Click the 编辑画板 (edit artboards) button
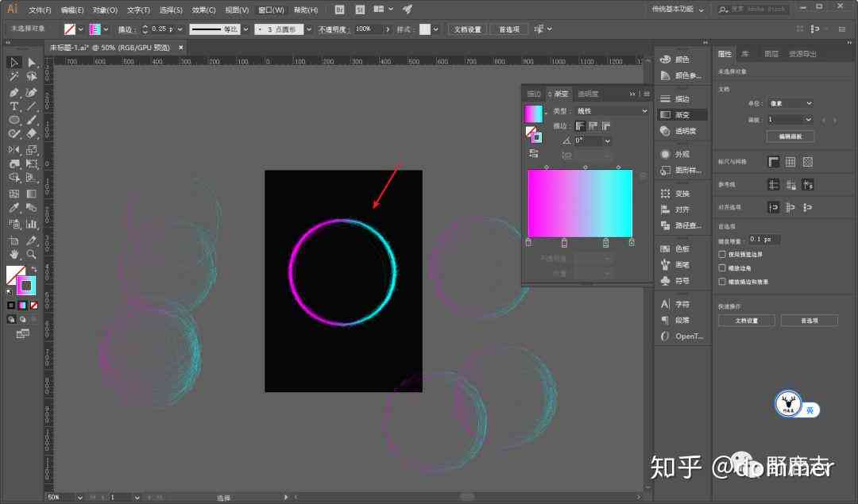 [x=790, y=136]
